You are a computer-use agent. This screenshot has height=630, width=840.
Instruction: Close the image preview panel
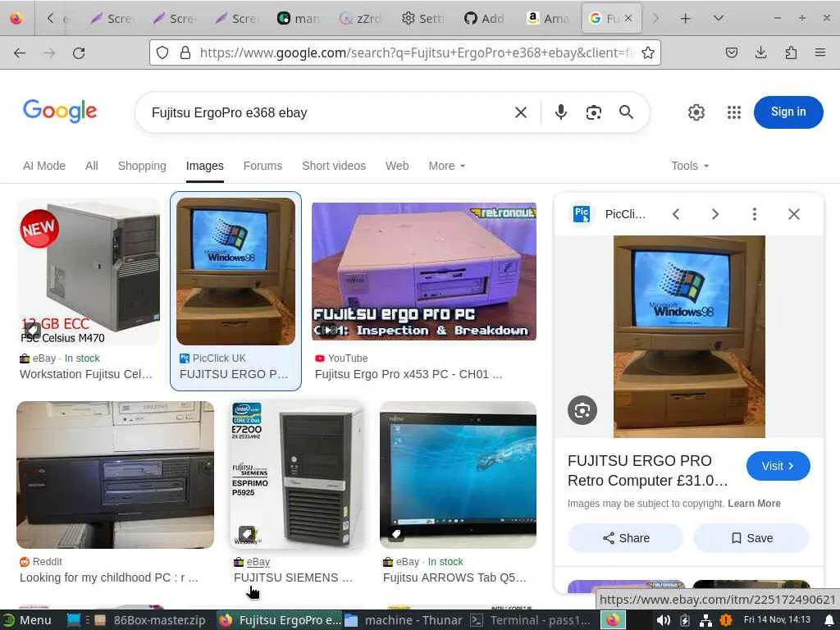794,214
